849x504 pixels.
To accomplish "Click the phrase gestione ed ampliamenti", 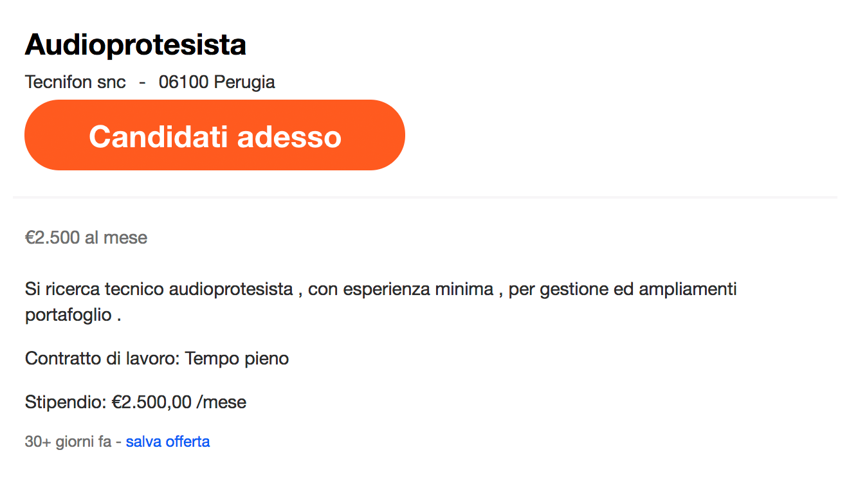I will [x=639, y=289].
